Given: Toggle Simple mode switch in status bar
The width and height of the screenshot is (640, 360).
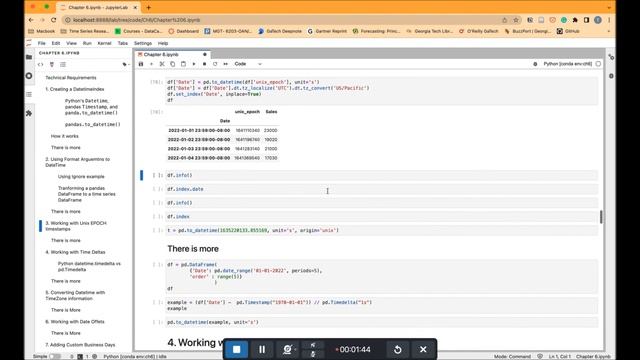Looking at the screenshot, I should pyautogui.click(x=55, y=356).
